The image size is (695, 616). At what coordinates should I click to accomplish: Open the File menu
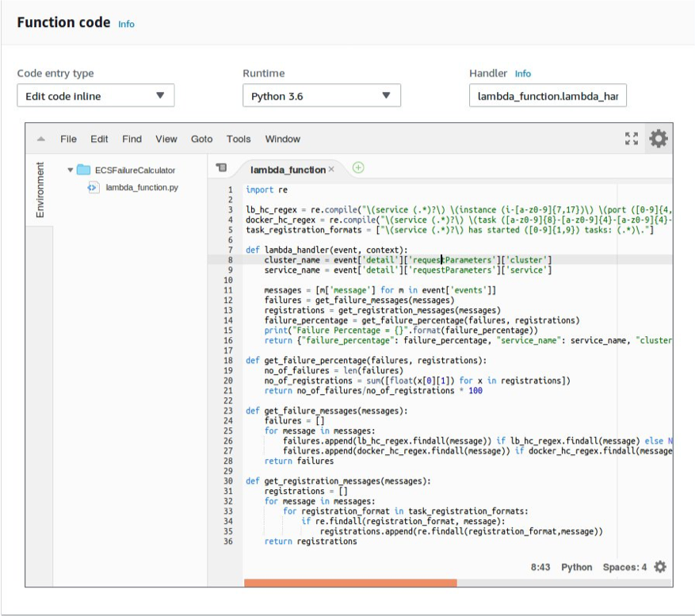69,139
